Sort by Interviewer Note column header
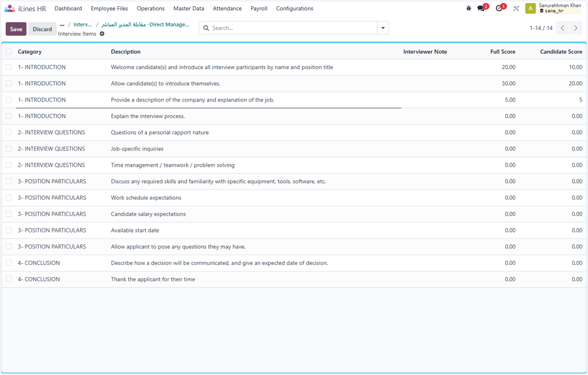 [x=425, y=51]
